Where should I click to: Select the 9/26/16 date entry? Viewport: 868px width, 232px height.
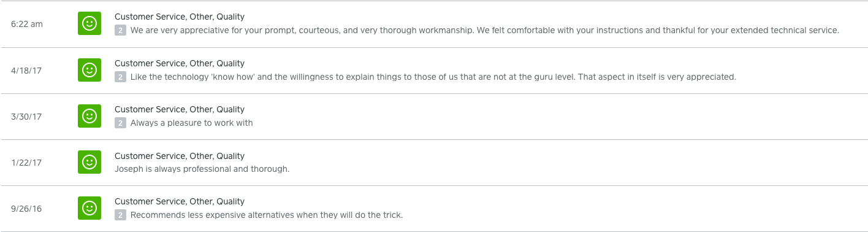26,209
